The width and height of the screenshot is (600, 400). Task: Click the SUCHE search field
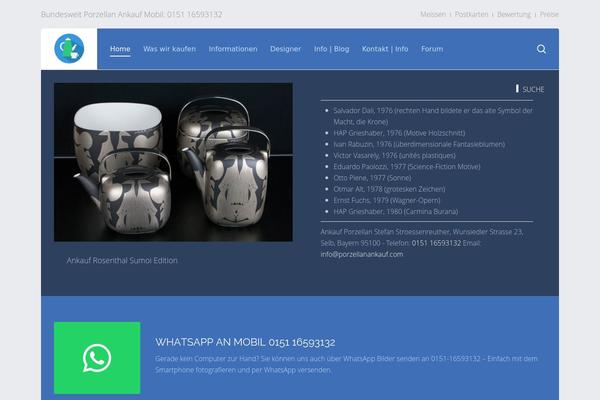pyautogui.click(x=530, y=89)
